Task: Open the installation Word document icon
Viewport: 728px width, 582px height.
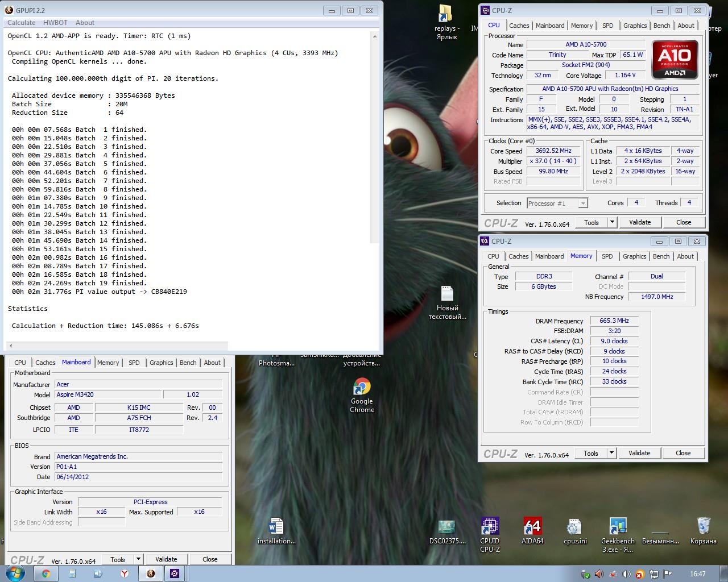Action: coord(276,531)
